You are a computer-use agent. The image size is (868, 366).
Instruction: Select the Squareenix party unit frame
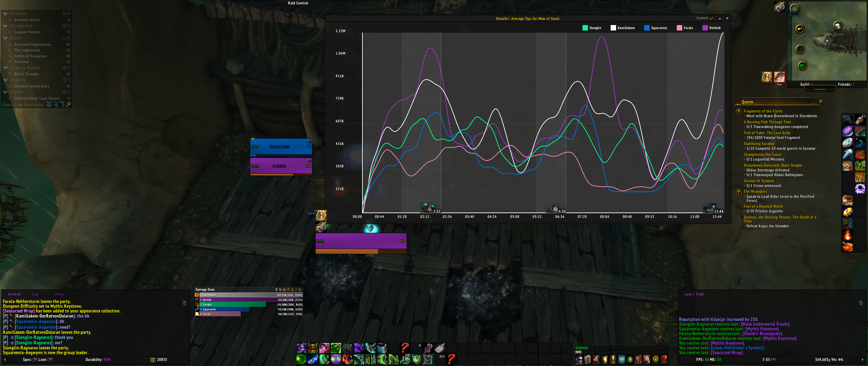tap(281, 147)
